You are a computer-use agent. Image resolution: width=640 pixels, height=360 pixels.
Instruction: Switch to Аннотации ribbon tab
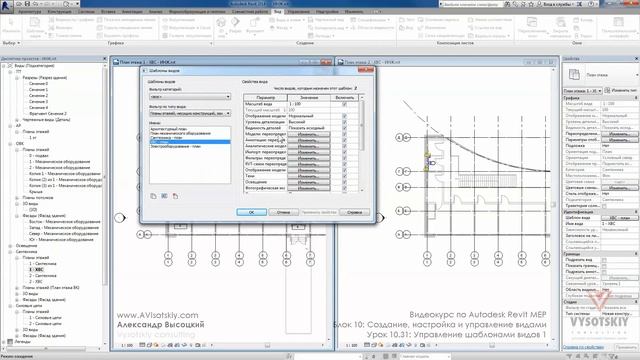pos(132,12)
